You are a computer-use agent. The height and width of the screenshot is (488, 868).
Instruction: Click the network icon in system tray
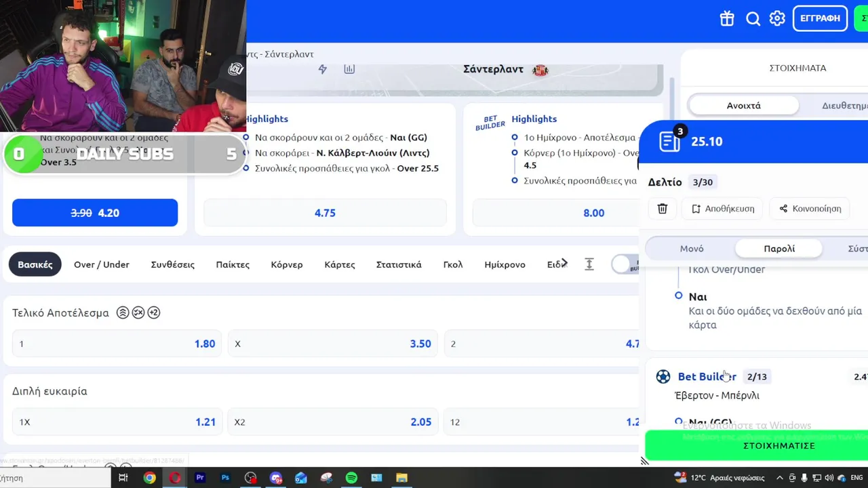click(816, 478)
